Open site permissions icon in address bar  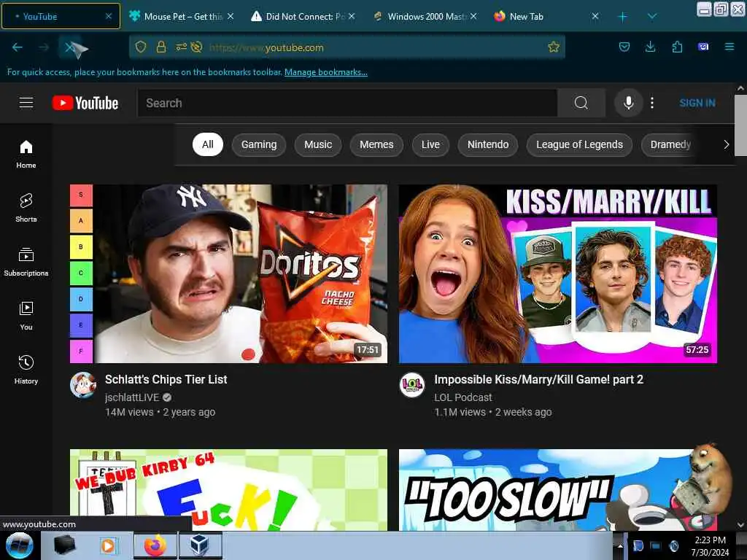point(182,47)
